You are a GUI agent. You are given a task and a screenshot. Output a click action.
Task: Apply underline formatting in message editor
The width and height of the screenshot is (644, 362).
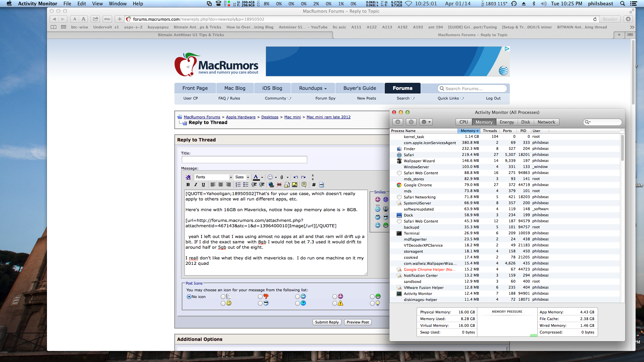coord(203,185)
